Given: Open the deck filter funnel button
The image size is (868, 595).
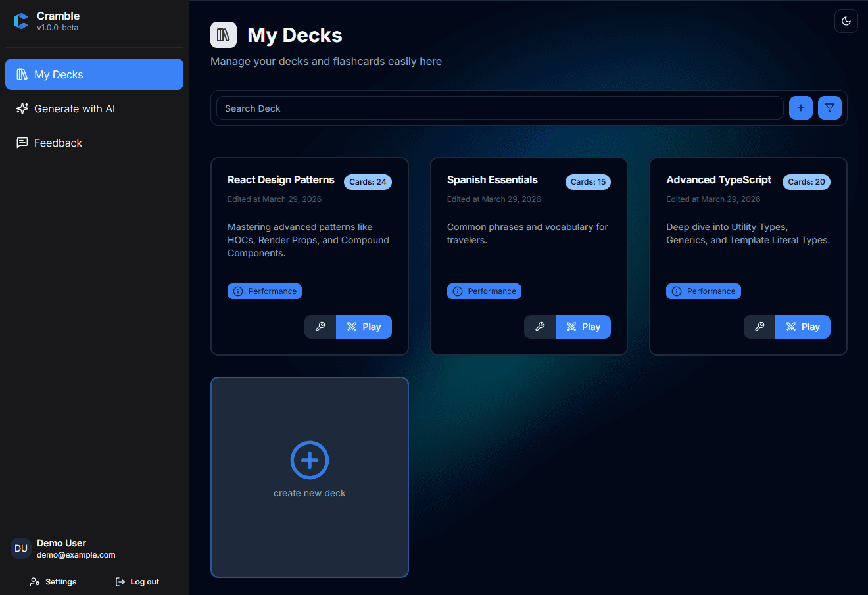Looking at the screenshot, I should point(830,108).
